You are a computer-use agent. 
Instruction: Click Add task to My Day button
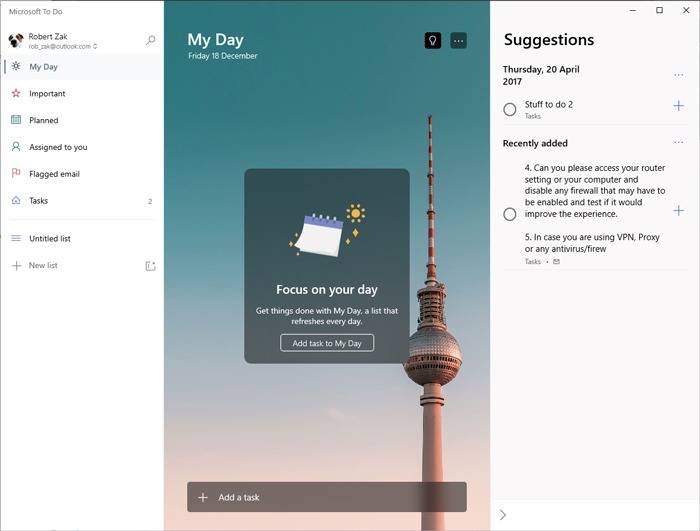click(x=327, y=343)
